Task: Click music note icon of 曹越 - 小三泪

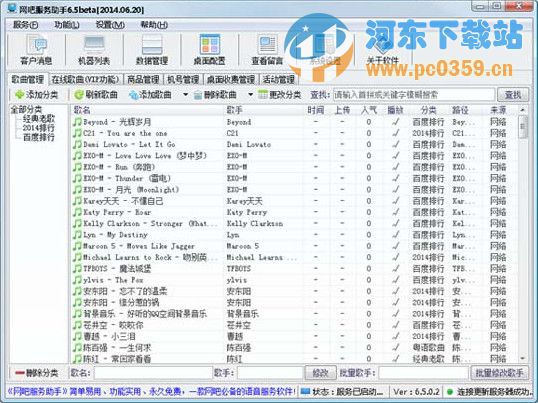Action: 77,336
